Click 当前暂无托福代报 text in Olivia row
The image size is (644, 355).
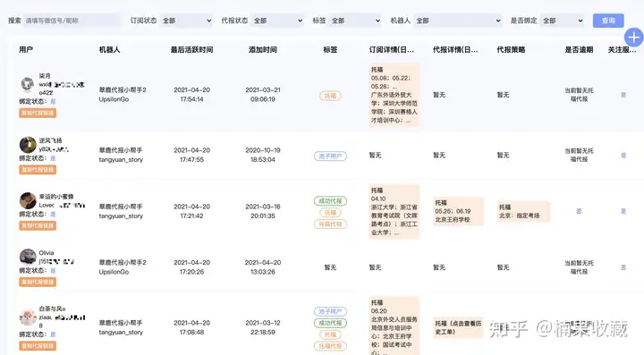click(579, 267)
